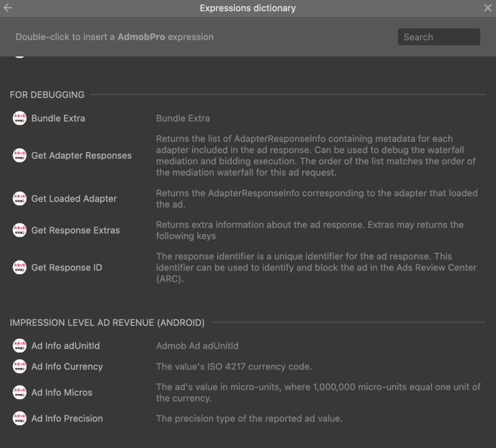This screenshot has width=496, height=448.
Task: Select the Ad Info Micros expression
Action: point(61,392)
